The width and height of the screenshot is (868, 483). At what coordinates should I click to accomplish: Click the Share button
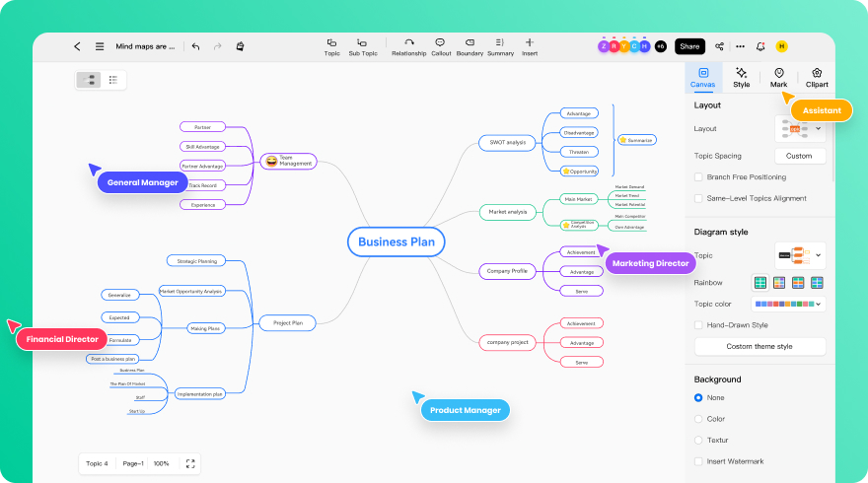pyautogui.click(x=689, y=46)
